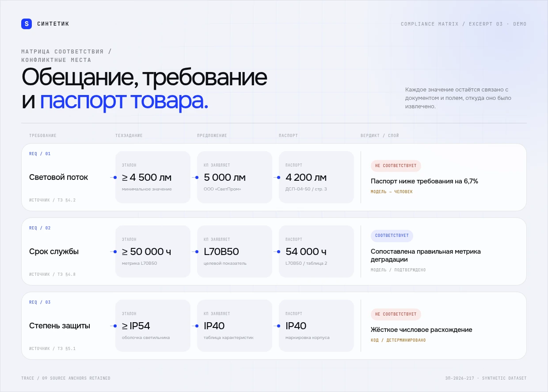The image size is (548, 392).
Task: Click the ВЕРДИКТ / СЛОЙ column header
Action: click(380, 136)
